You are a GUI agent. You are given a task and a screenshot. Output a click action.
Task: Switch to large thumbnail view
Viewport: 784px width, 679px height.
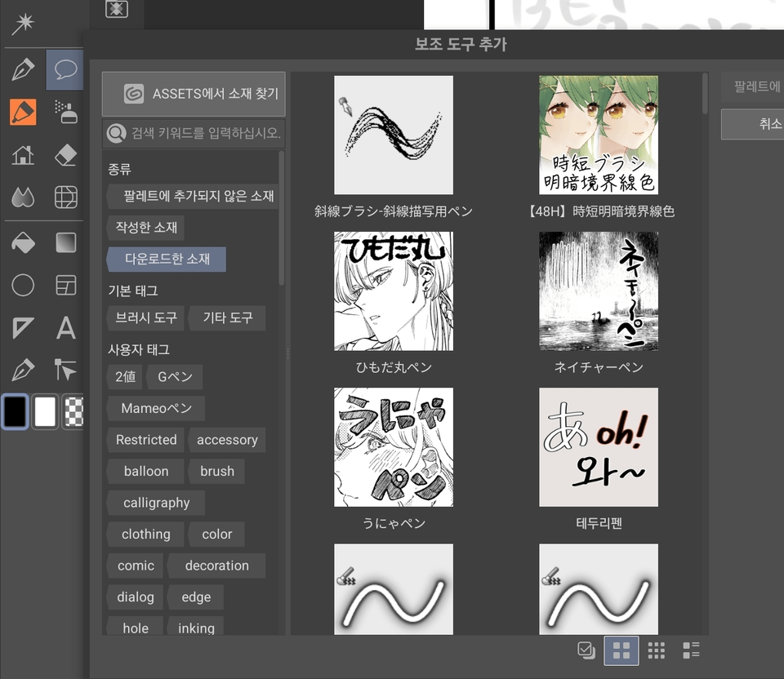(x=621, y=650)
